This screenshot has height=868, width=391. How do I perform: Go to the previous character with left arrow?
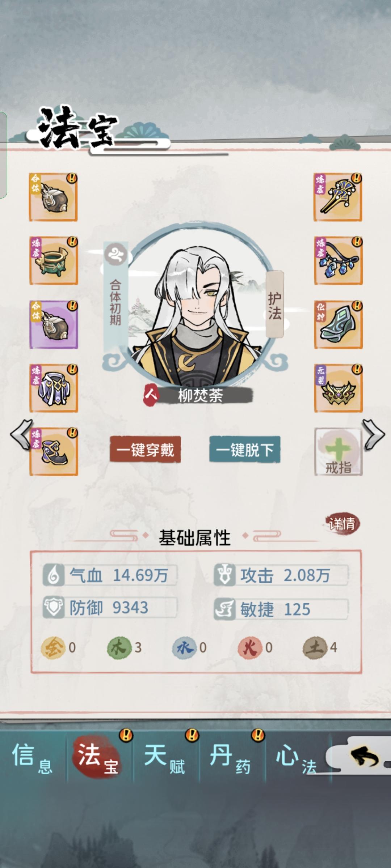click(21, 434)
